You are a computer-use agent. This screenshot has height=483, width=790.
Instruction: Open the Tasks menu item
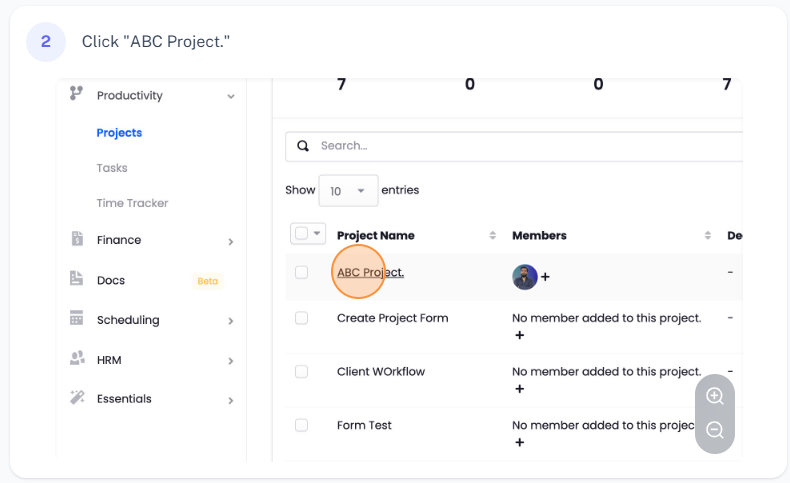pyautogui.click(x=112, y=168)
